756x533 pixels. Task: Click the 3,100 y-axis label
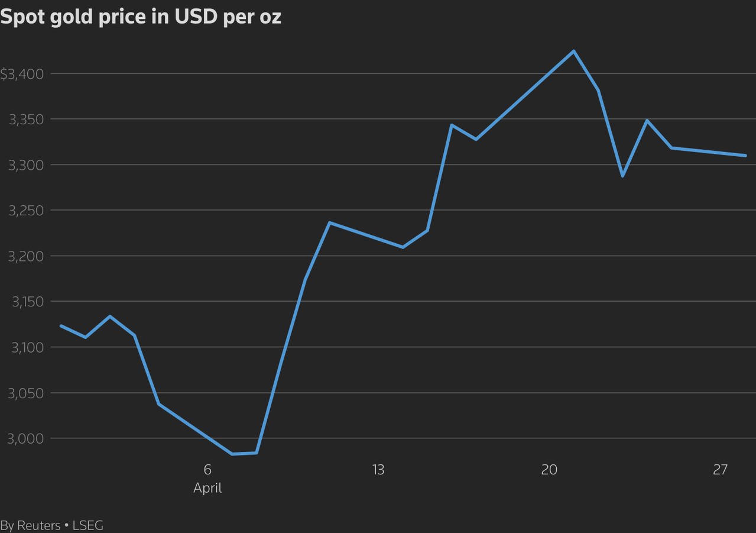tap(27, 347)
